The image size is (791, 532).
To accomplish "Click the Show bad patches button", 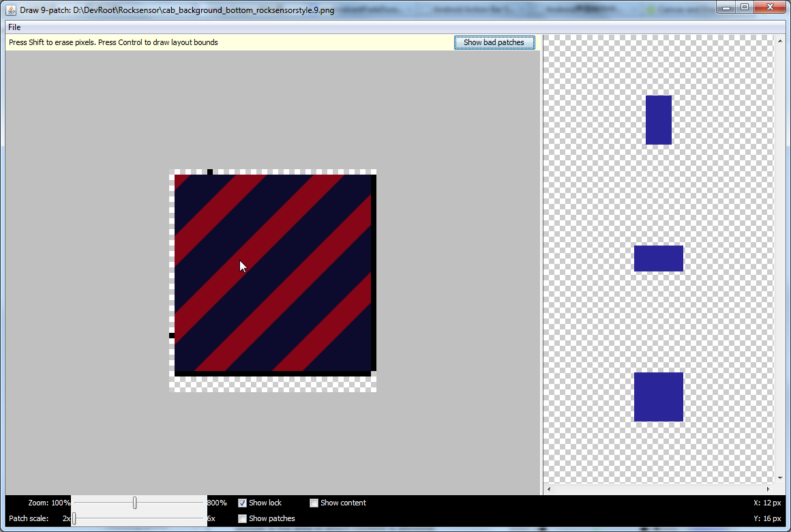I will [x=494, y=42].
